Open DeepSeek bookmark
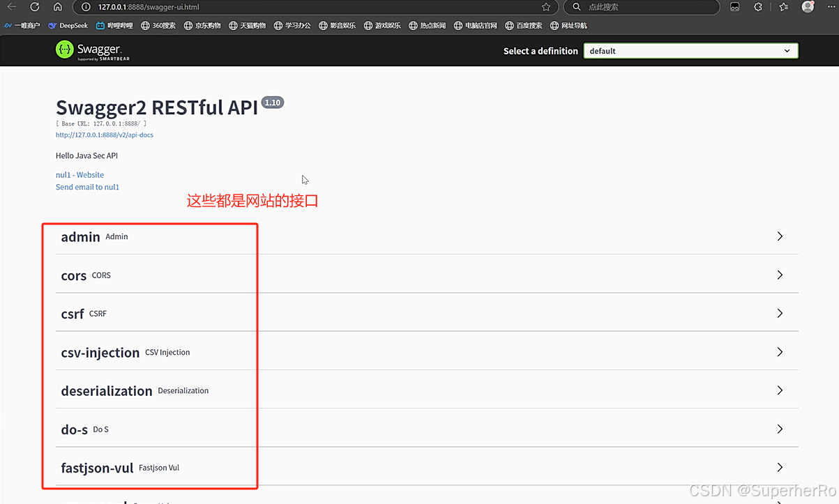The width and height of the screenshot is (839, 504). (68, 26)
